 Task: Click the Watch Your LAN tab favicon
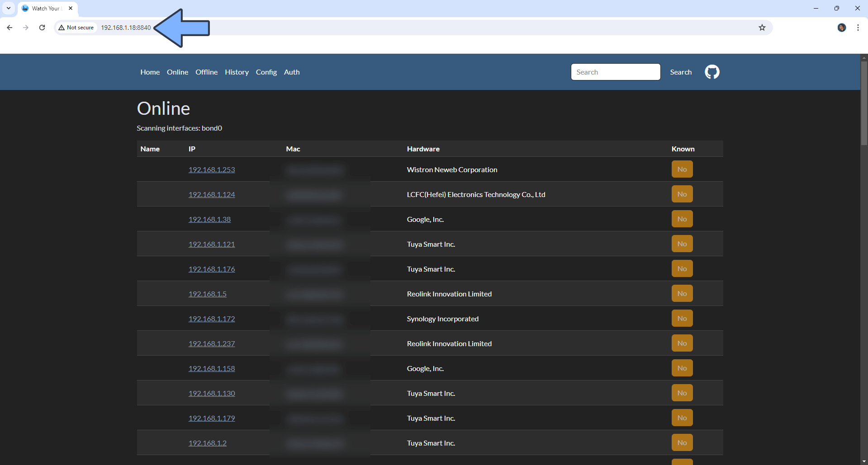tap(25, 8)
